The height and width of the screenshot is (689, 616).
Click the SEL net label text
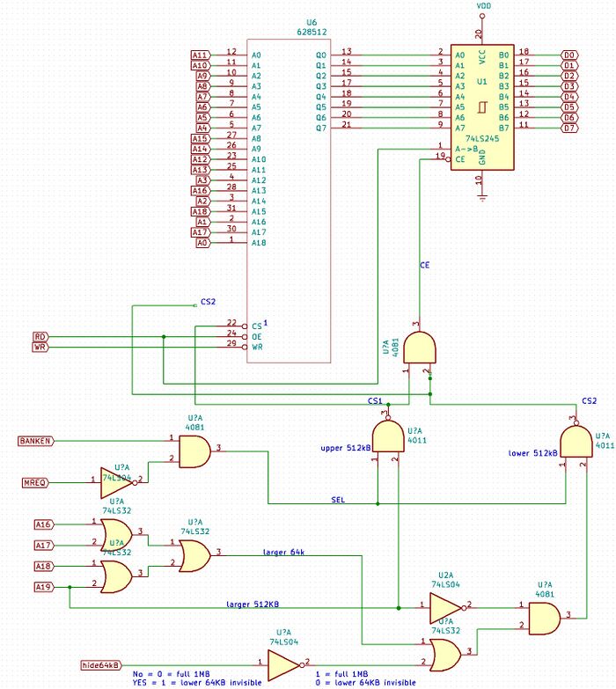tap(338, 500)
